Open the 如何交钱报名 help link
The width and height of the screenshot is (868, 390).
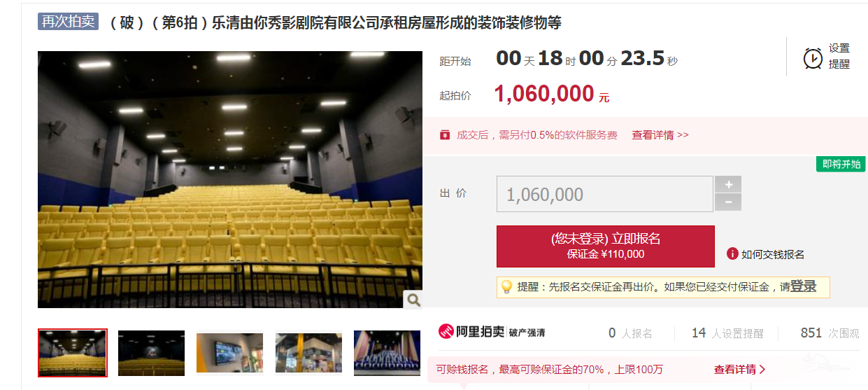pos(773,254)
